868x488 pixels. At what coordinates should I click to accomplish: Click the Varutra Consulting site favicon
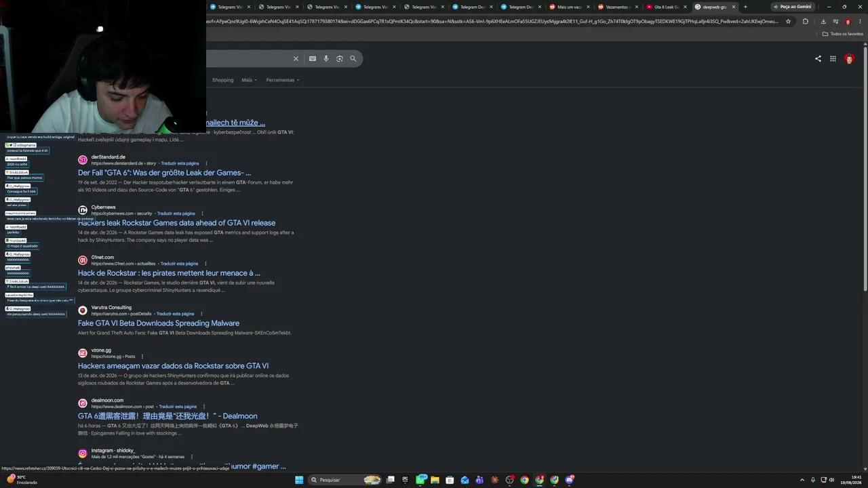pyautogui.click(x=83, y=310)
